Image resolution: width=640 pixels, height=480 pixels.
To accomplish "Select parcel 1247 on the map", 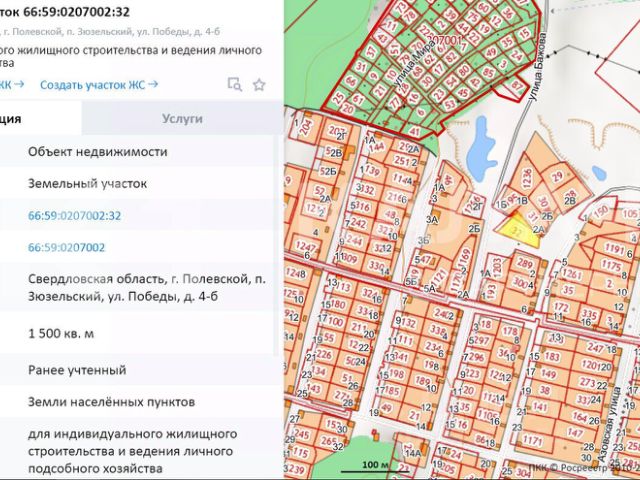I will pos(305,246).
